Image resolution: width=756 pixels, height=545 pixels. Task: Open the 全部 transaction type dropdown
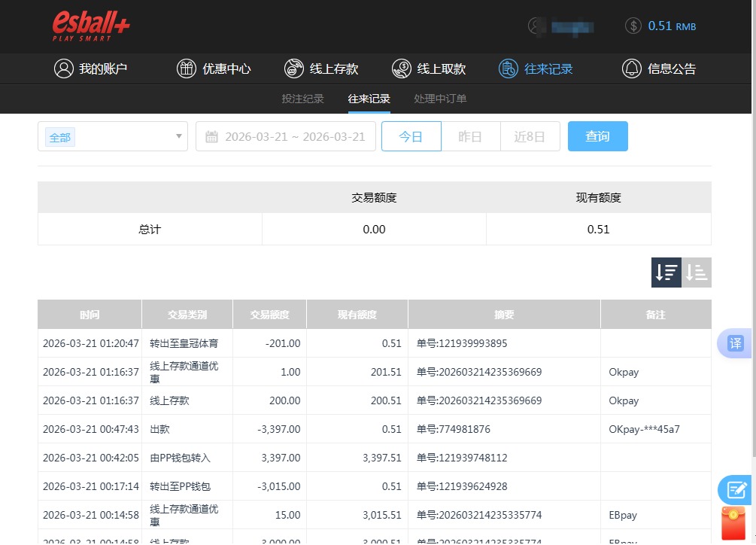112,136
